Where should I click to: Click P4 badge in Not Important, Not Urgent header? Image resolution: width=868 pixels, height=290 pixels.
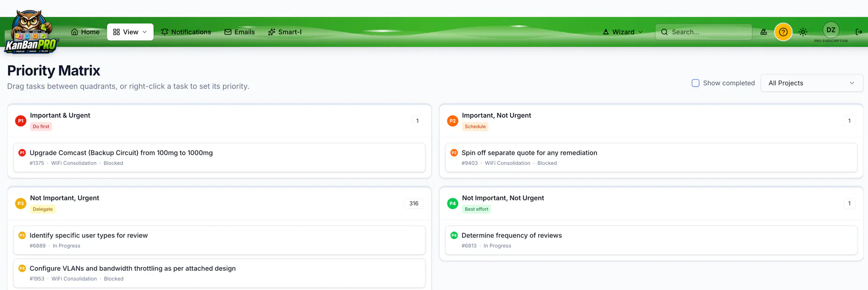pyautogui.click(x=453, y=203)
